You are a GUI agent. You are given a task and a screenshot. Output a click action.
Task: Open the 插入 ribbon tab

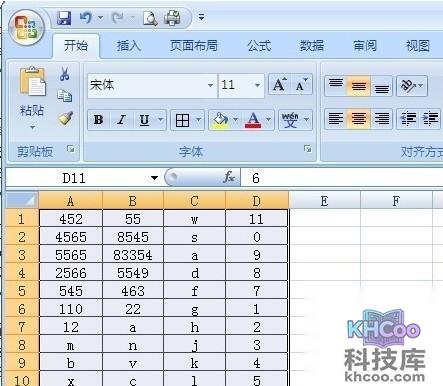coord(129,46)
